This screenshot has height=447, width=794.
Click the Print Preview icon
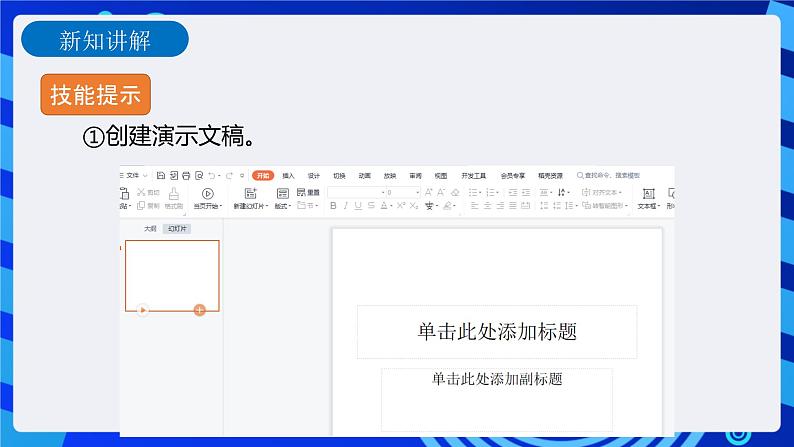coord(199,175)
